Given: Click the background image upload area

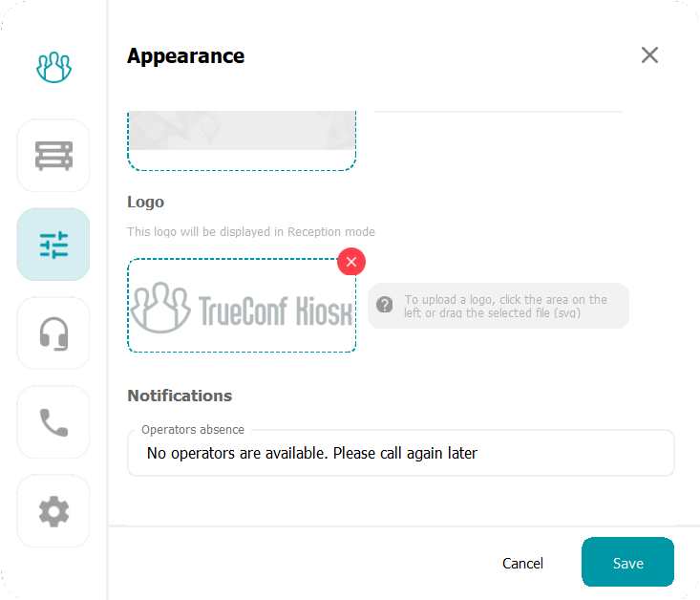Looking at the screenshot, I should (242, 140).
